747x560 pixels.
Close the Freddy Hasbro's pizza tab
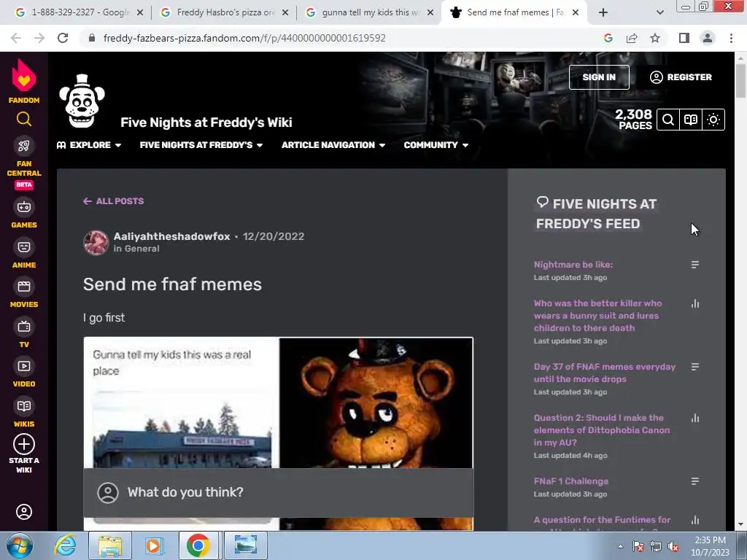pos(285,12)
